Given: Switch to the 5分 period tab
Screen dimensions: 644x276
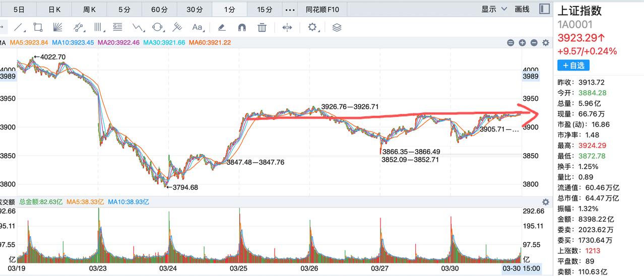Looking at the screenshot, I should (x=124, y=10).
